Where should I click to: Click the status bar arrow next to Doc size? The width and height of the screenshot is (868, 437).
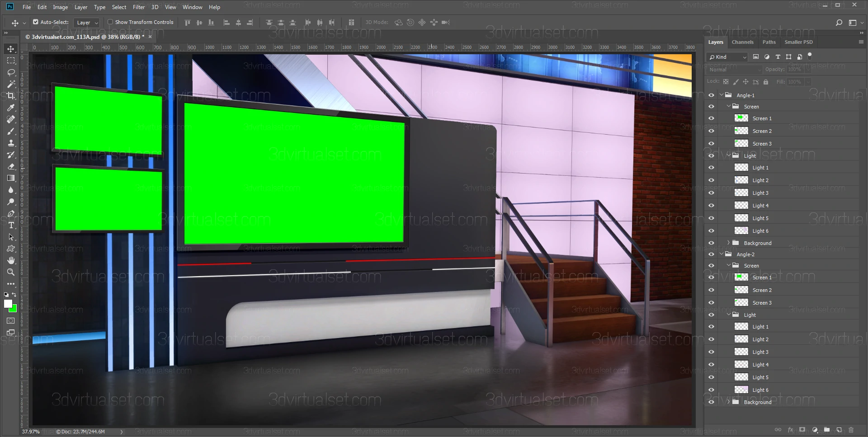[121, 432]
